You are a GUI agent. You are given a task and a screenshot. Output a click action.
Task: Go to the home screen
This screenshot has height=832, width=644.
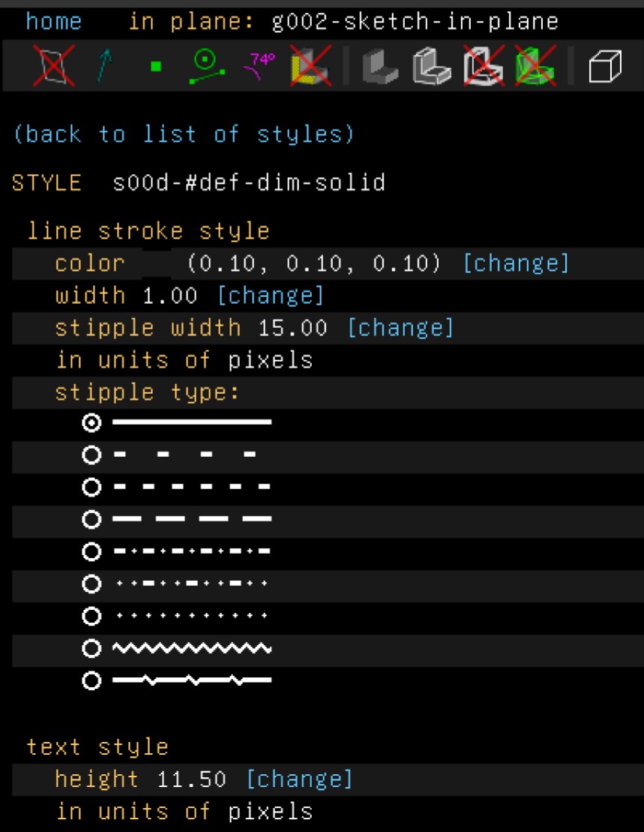(x=54, y=21)
